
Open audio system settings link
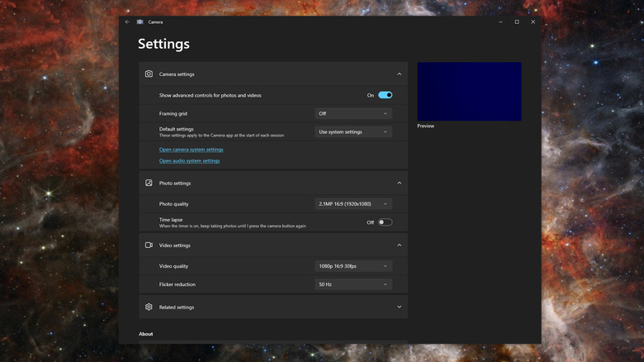(x=189, y=161)
